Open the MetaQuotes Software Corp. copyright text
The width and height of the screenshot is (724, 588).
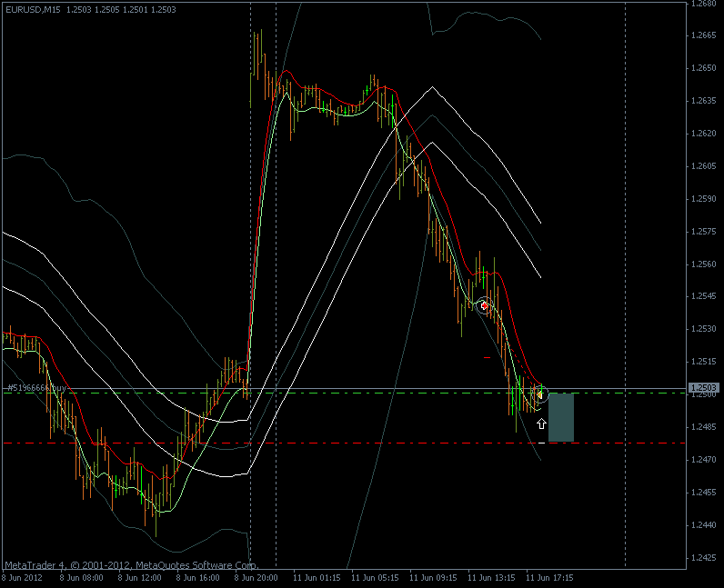click(x=127, y=564)
